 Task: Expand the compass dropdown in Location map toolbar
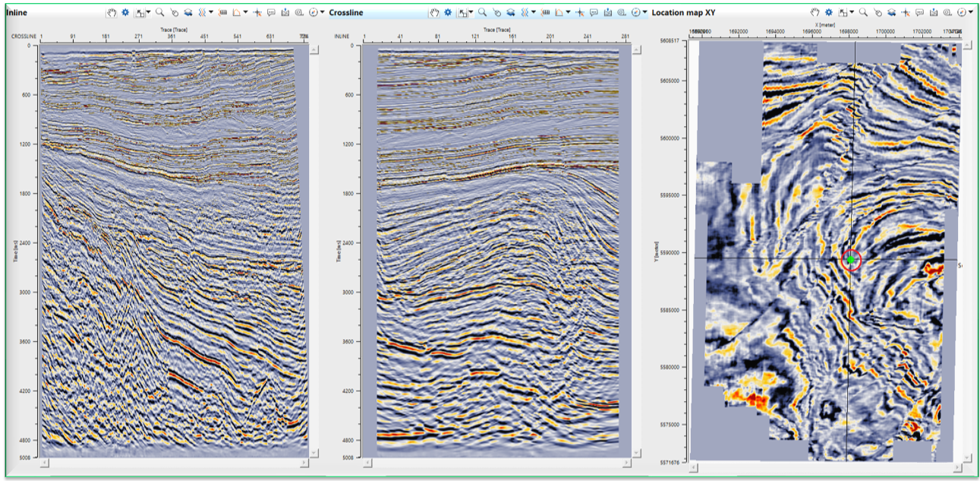click(969, 11)
